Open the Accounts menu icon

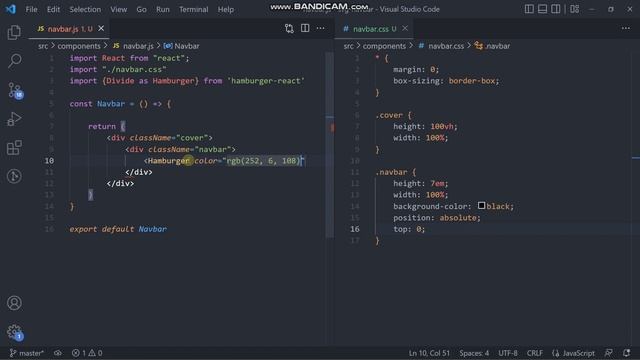[14, 303]
